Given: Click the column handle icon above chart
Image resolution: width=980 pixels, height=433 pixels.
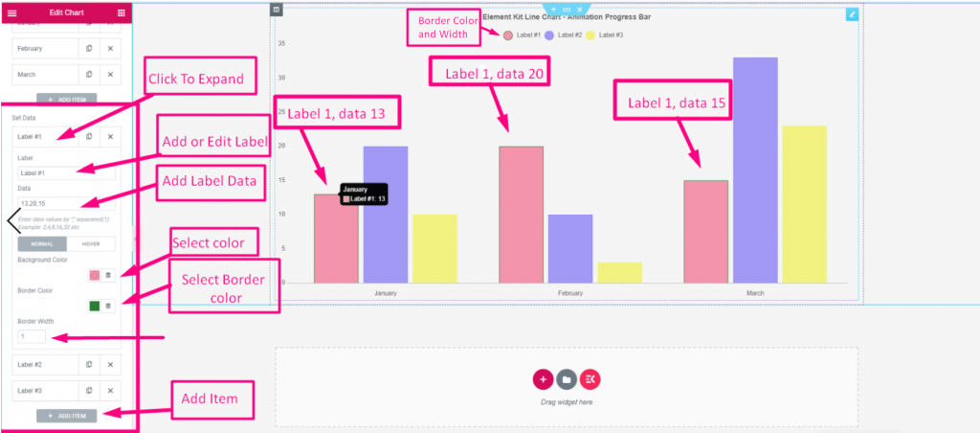Looking at the screenshot, I should point(277,10).
